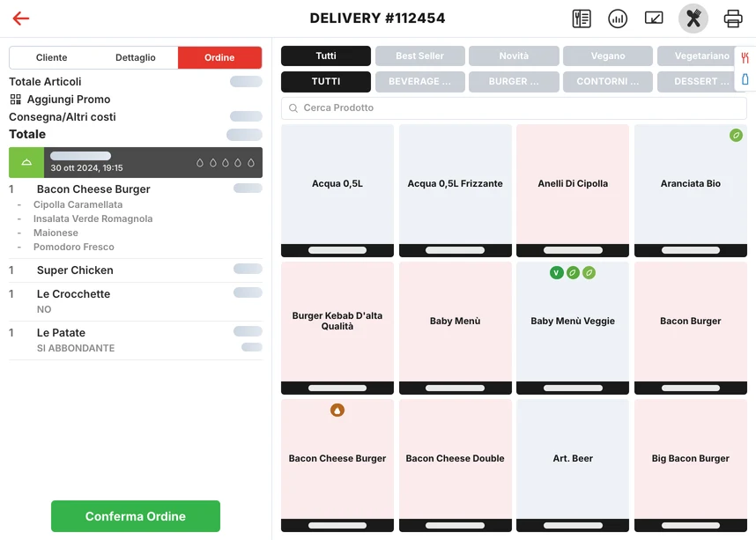Click the Aggiungi Promo grid icon
The height and width of the screenshot is (540, 756).
(x=16, y=100)
